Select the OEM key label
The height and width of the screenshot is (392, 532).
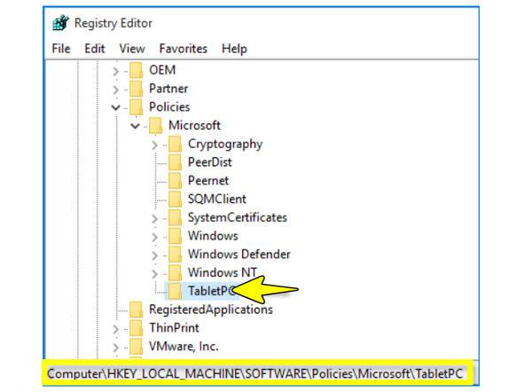pyautogui.click(x=162, y=70)
